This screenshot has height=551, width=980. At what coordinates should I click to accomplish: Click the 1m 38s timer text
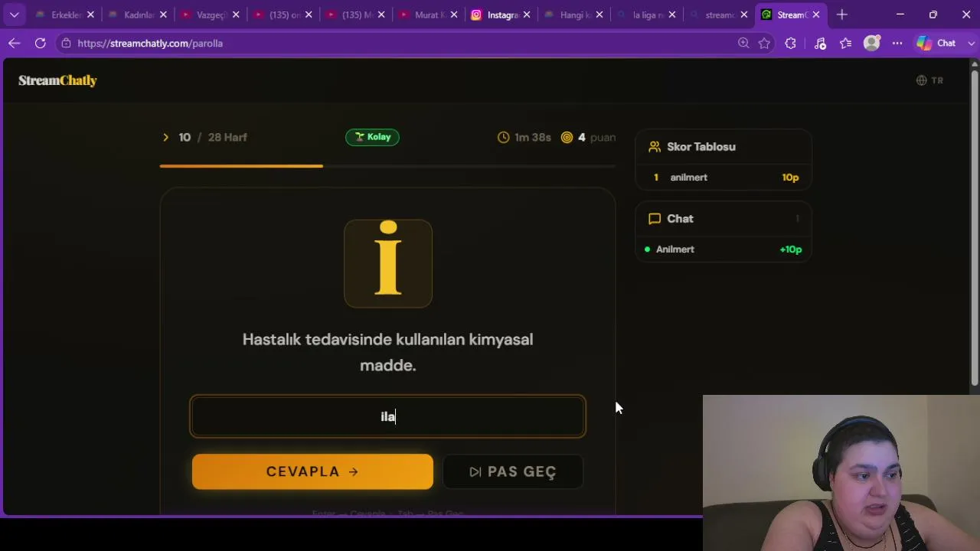tap(533, 138)
